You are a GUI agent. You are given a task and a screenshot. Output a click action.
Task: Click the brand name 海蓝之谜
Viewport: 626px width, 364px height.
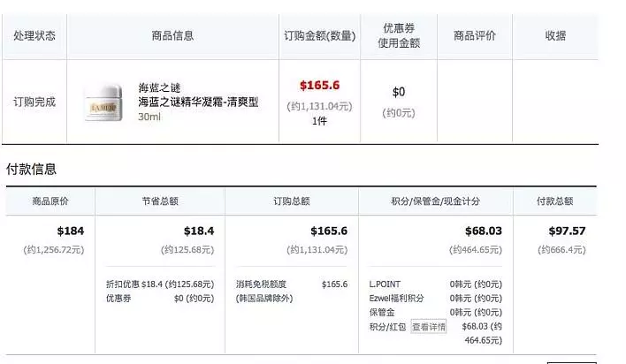[159, 87]
